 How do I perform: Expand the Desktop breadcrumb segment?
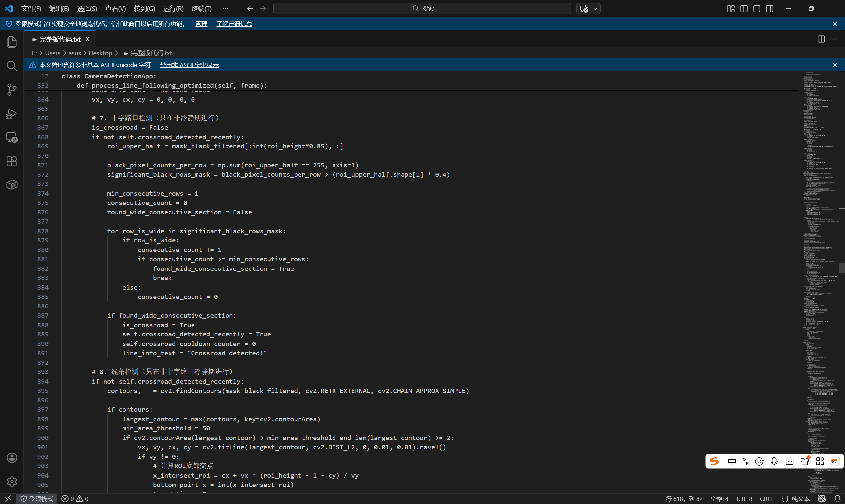click(x=100, y=53)
